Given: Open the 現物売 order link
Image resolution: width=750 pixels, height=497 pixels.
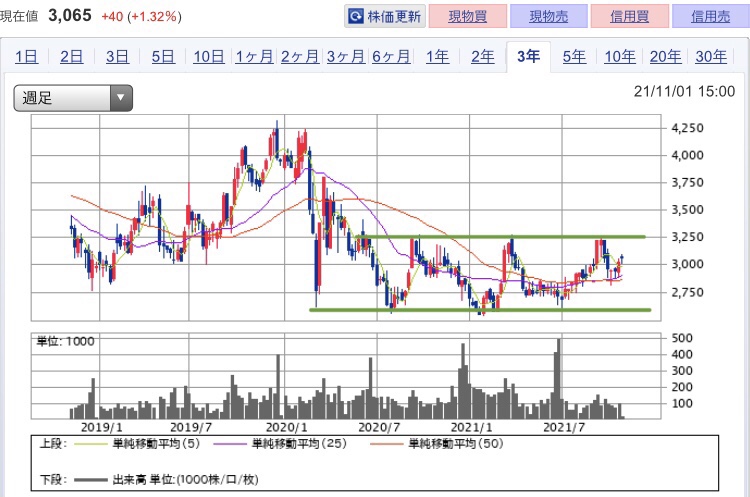Looking at the screenshot, I should [549, 17].
